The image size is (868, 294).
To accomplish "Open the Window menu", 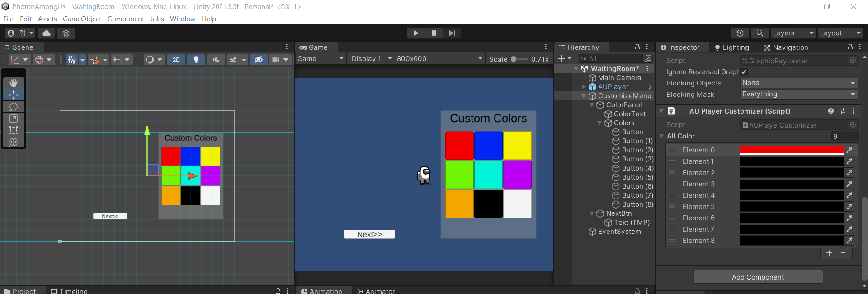I will (183, 19).
